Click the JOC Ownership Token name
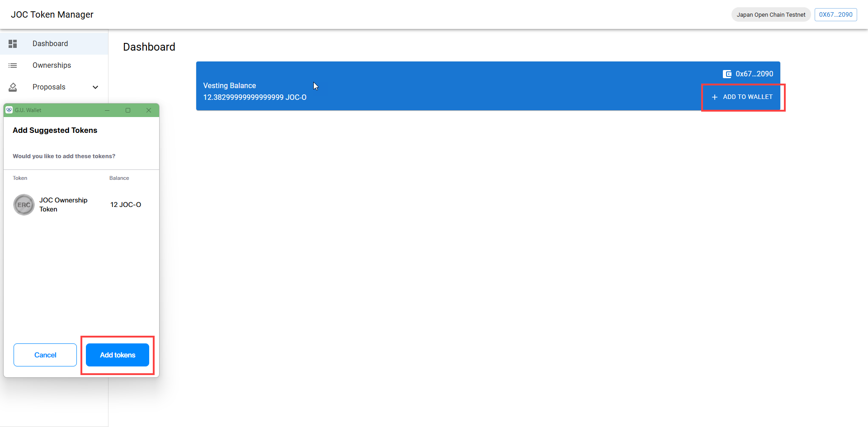This screenshot has height=427, width=868. click(x=63, y=205)
